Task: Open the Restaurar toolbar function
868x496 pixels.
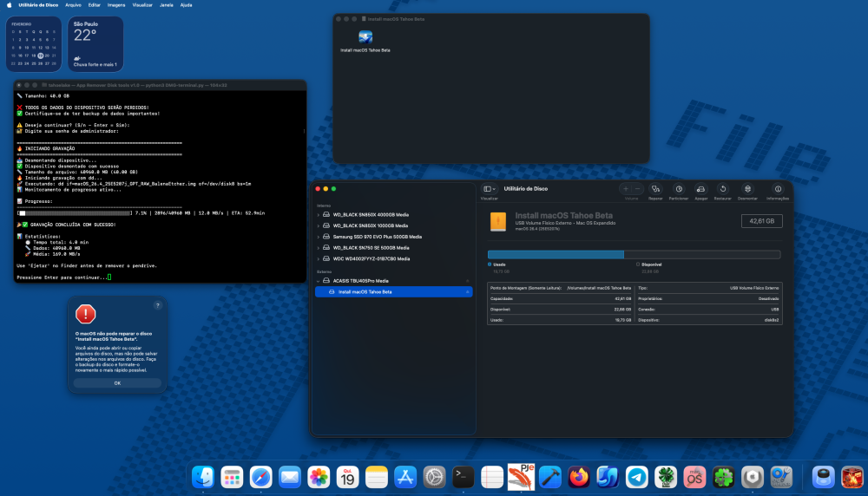Action: point(723,189)
